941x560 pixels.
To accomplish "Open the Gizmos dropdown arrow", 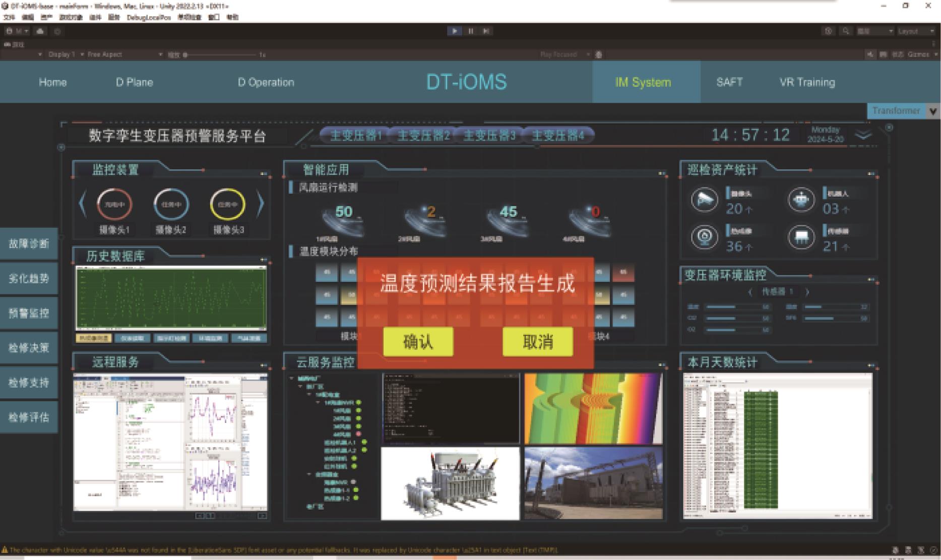I will point(936,54).
